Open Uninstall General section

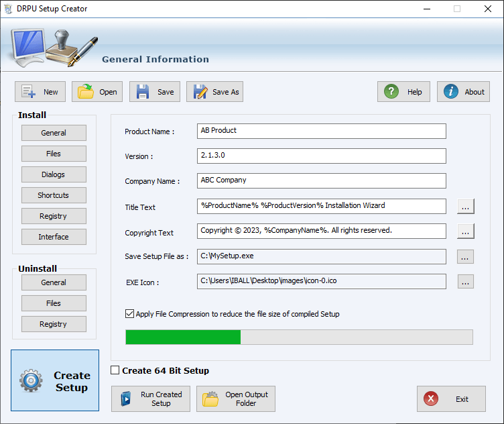(54, 282)
